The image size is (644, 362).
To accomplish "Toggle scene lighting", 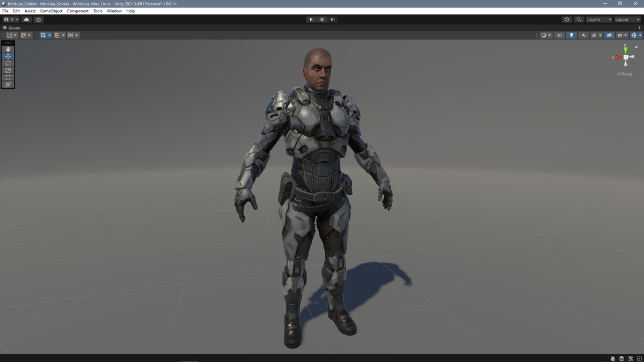I will (571, 35).
